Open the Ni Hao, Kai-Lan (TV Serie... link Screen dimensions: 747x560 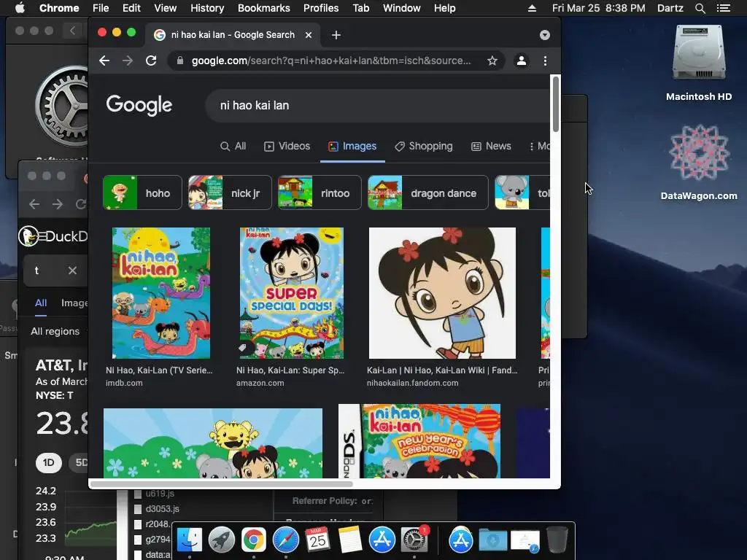click(x=159, y=370)
